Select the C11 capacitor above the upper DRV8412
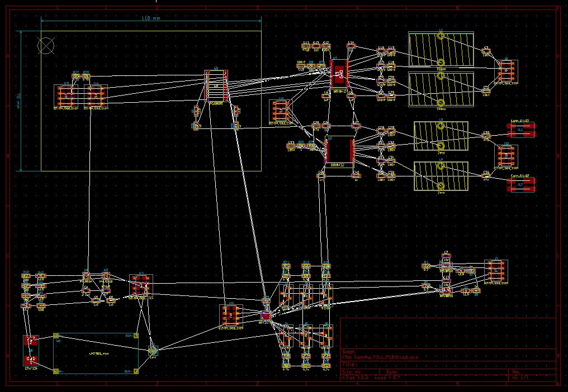The image size is (568, 392). [x=306, y=46]
